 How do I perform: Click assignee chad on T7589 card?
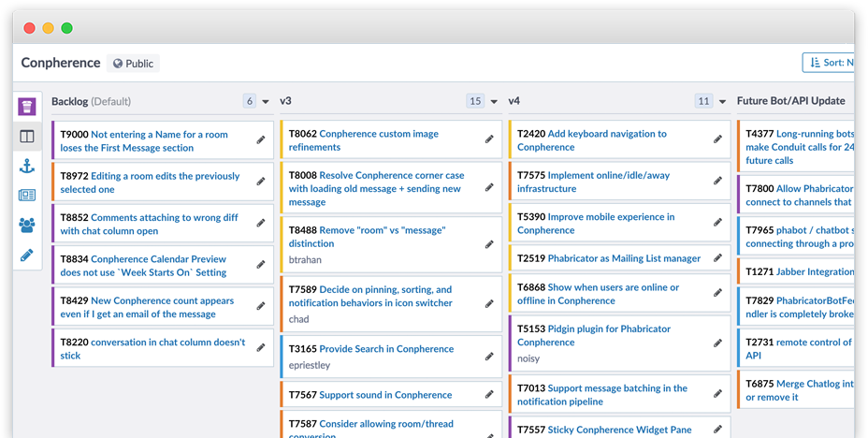[x=299, y=319]
